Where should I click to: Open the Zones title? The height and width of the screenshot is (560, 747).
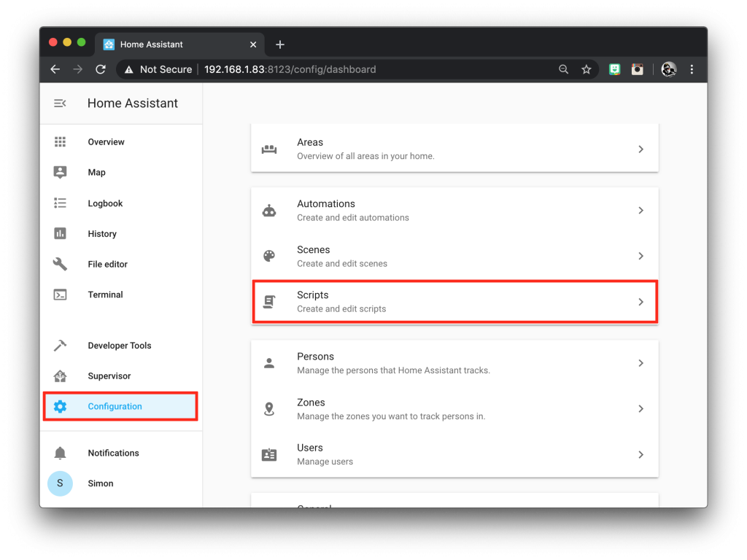point(311,402)
